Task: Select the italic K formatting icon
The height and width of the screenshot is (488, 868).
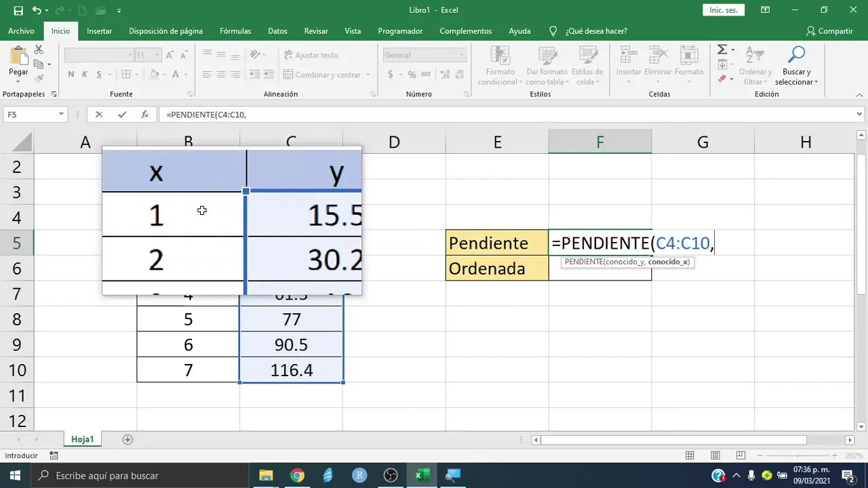Action: click(84, 73)
